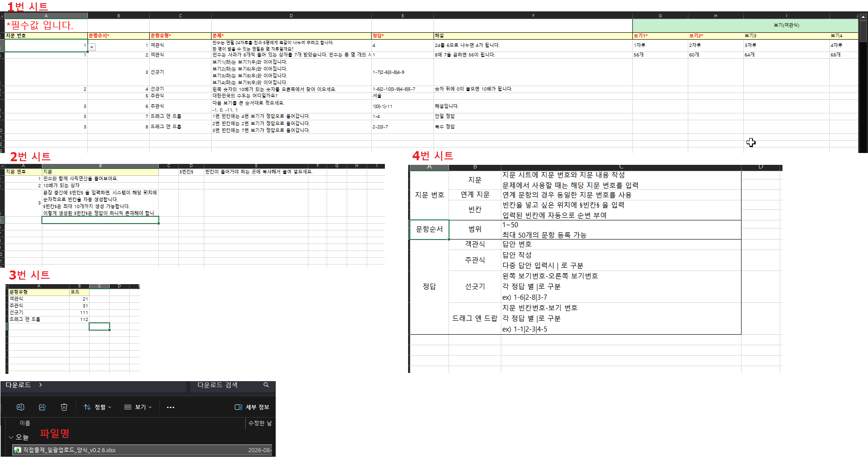Click the code cell 112 in sheet 3
Viewport: 868px width, 459px height.
[79, 319]
